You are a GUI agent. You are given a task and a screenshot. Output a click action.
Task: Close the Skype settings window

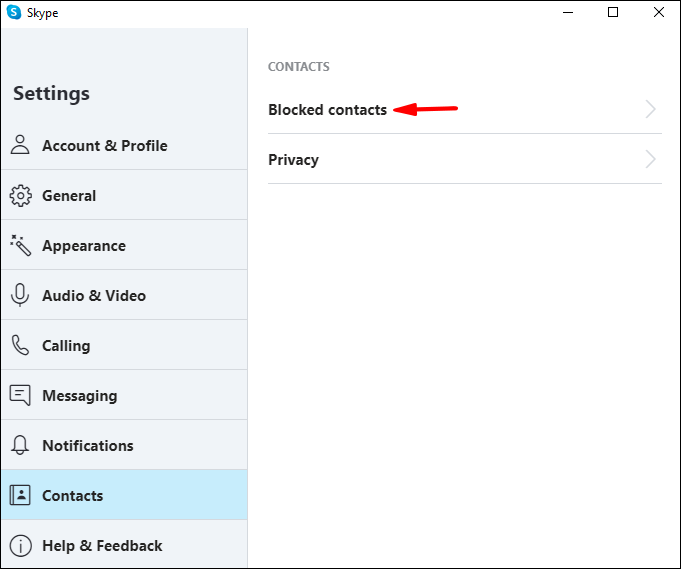coord(658,13)
